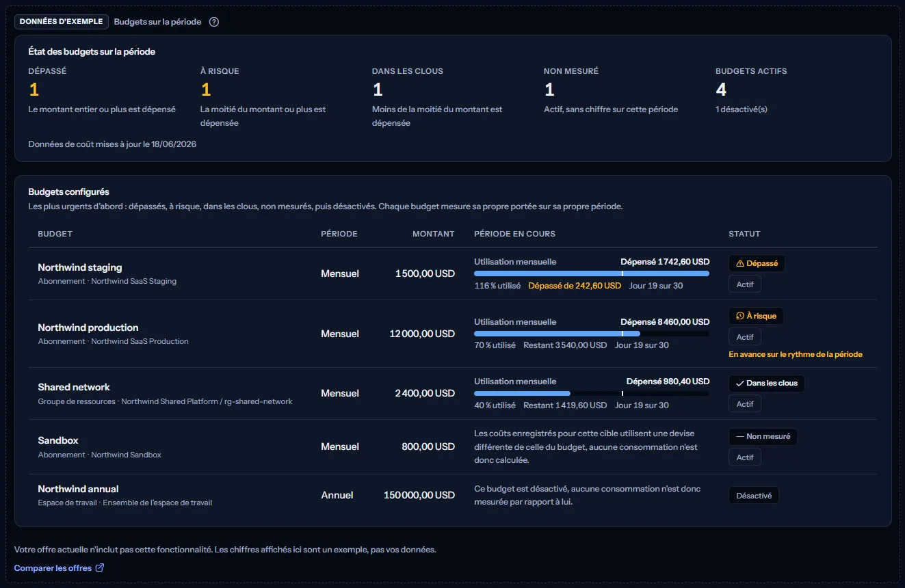Click the Actif badge for Northwind staging
The width and height of the screenshot is (905, 588).
pyautogui.click(x=745, y=284)
